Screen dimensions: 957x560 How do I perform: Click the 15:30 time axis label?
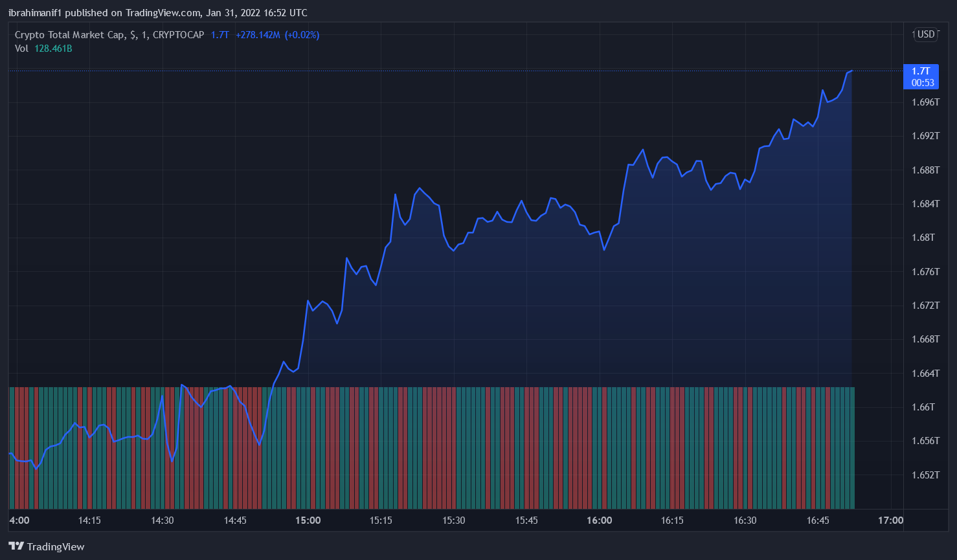(454, 521)
